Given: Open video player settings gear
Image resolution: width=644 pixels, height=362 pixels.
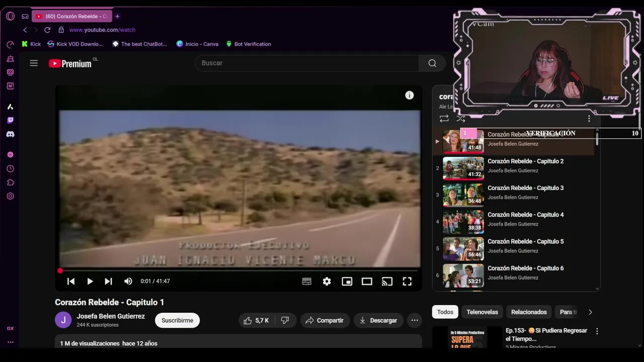Looking at the screenshot, I should point(327,282).
